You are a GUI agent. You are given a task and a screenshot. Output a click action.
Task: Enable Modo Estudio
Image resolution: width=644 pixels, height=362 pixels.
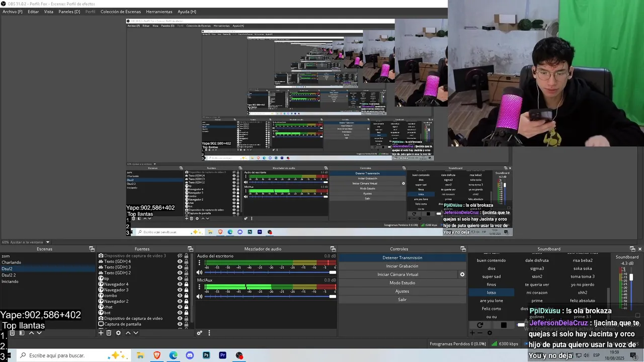(402, 283)
